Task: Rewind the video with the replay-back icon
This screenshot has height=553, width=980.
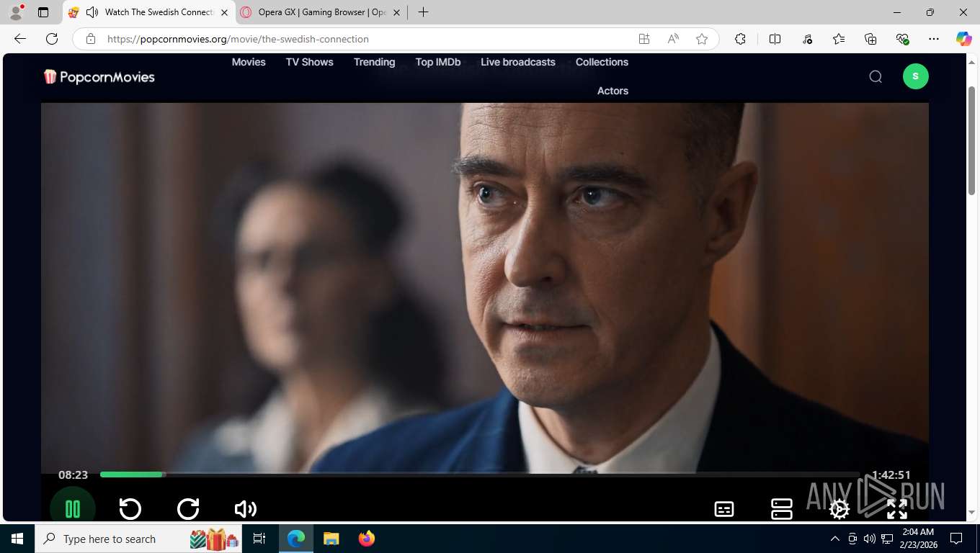Action: [130, 509]
